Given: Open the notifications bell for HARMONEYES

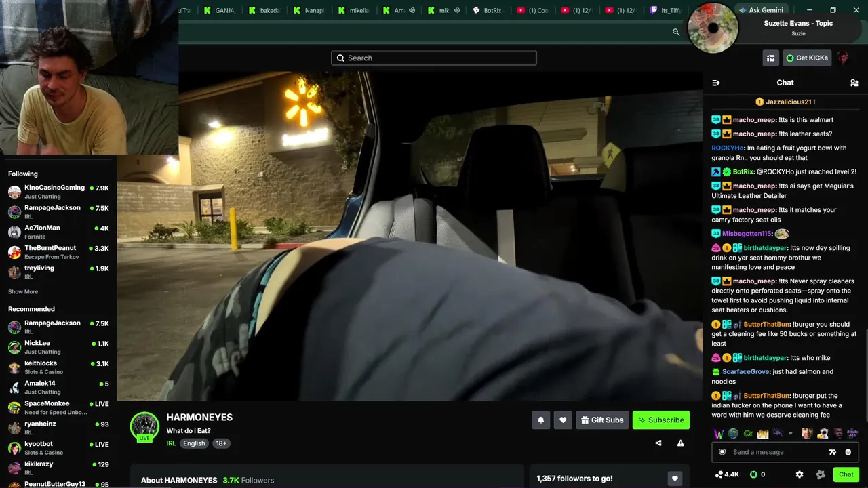Looking at the screenshot, I should pyautogui.click(x=540, y=420).
